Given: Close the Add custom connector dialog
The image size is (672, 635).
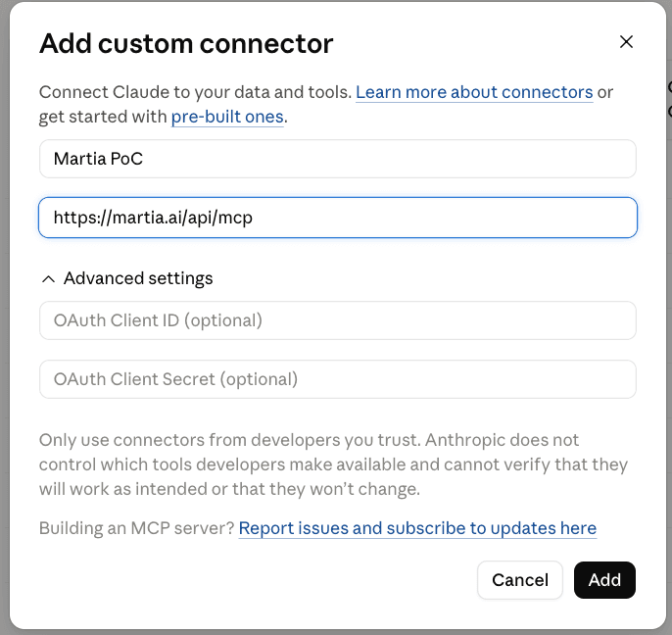Looking at the screenshot, I should (626, 42).
